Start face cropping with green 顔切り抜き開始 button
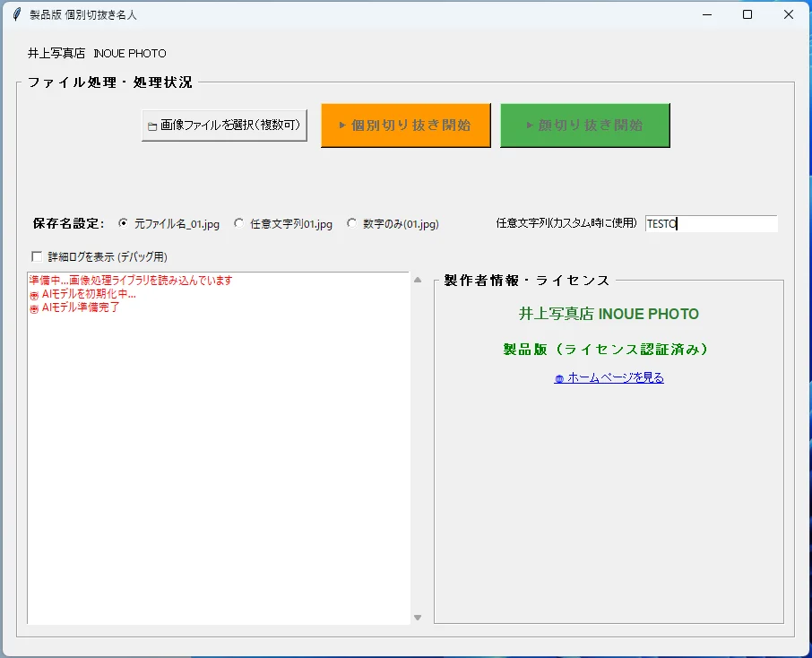Image resolution: width=812 pixels, height=658 pixels. (584, 126)
